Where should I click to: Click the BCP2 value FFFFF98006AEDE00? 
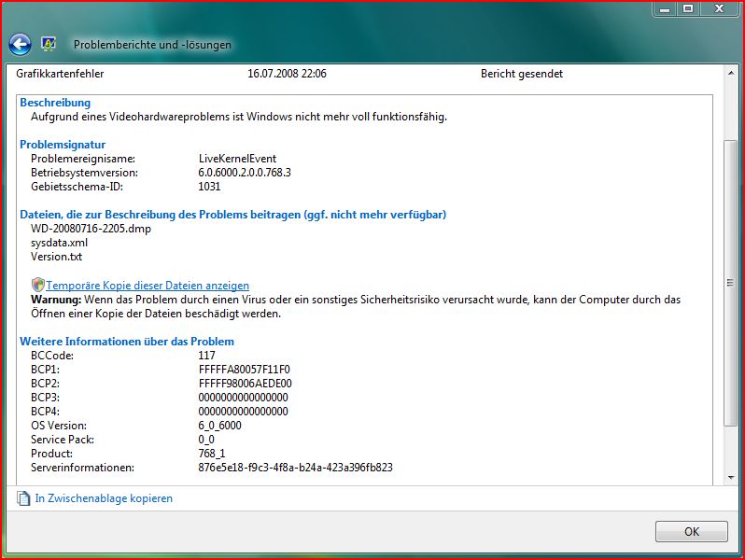click(x=246, y=384)
